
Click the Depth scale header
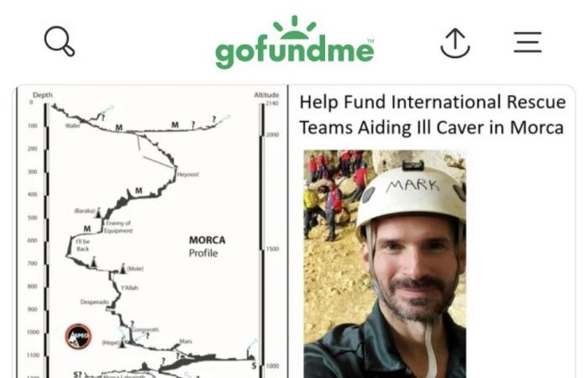(42, 95)
